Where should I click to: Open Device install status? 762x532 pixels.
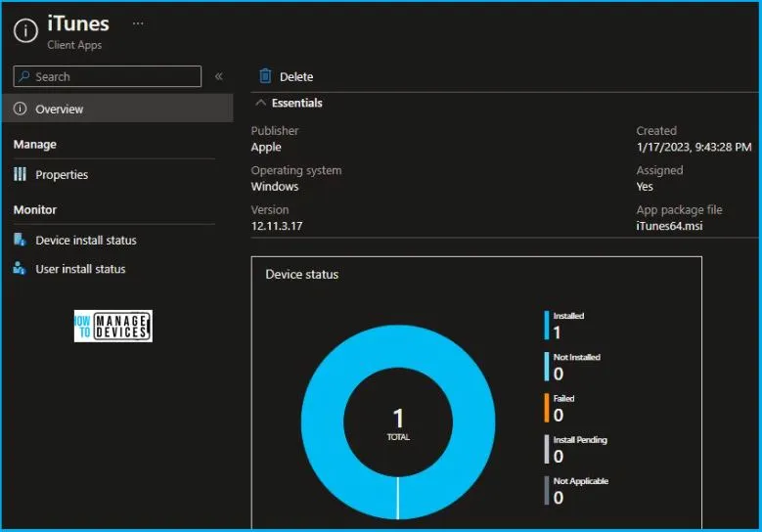coord(86,240)
